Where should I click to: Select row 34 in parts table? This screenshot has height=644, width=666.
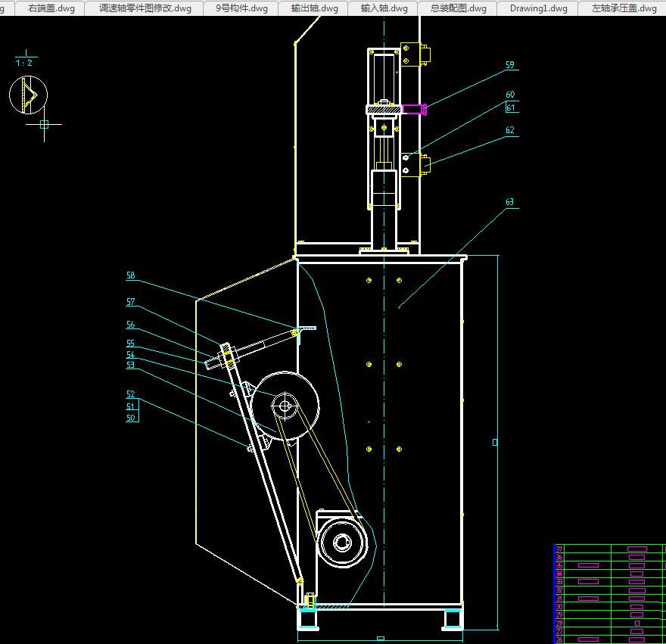tap(610, 574)
